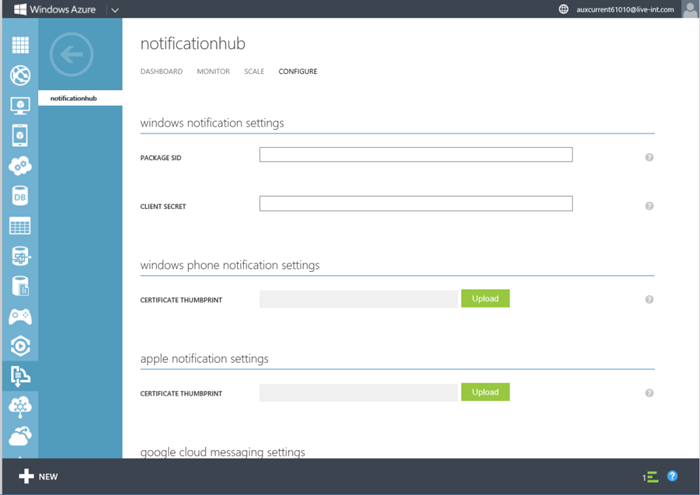Open game controller icon in sidebar
700x495 pixels.
20,316
